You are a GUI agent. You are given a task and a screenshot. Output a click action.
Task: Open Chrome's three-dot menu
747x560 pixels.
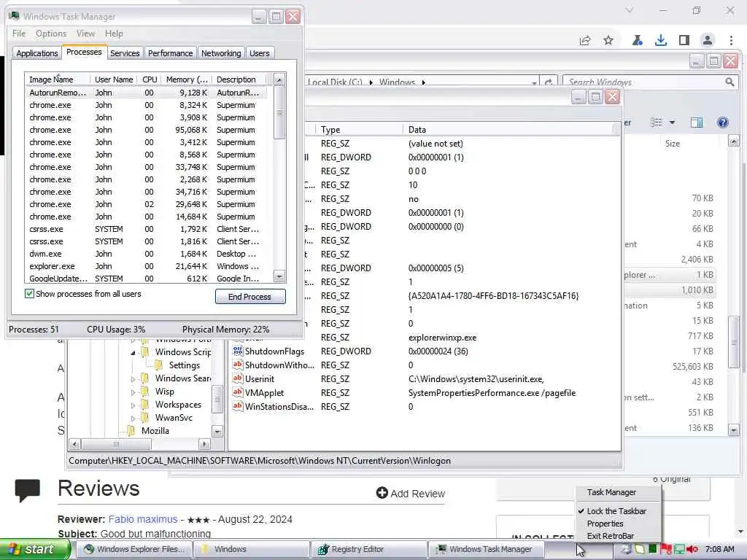coord(731,41)
